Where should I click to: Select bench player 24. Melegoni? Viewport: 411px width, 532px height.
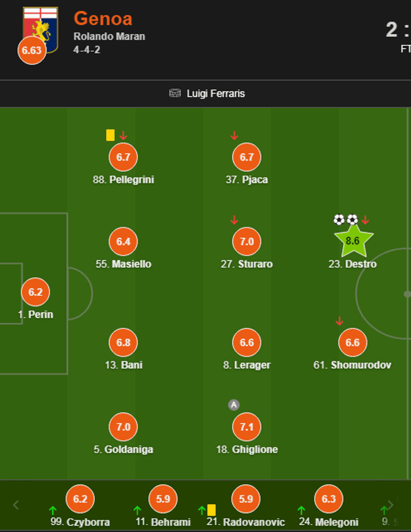tap(329, 522)
